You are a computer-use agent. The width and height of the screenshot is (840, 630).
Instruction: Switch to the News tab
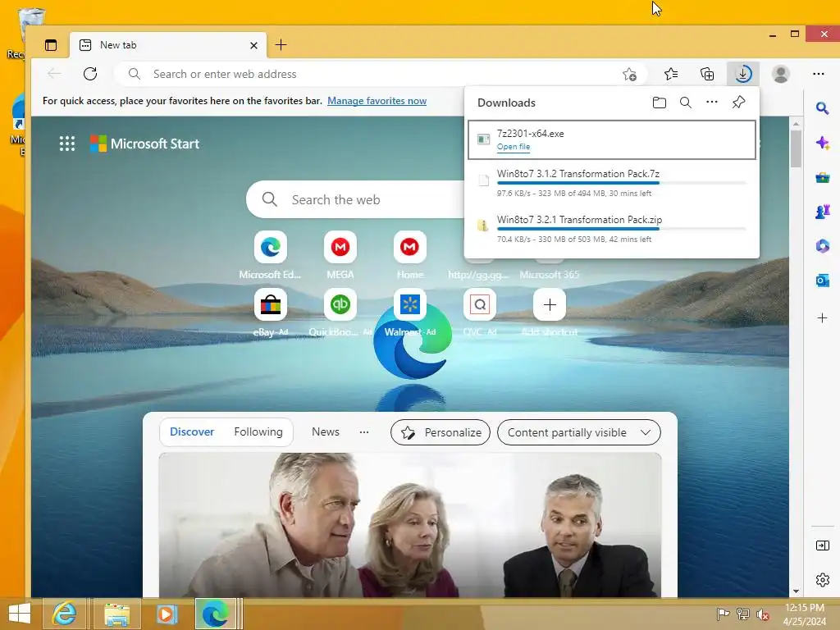pyautogui.click(x=325, y=431)
